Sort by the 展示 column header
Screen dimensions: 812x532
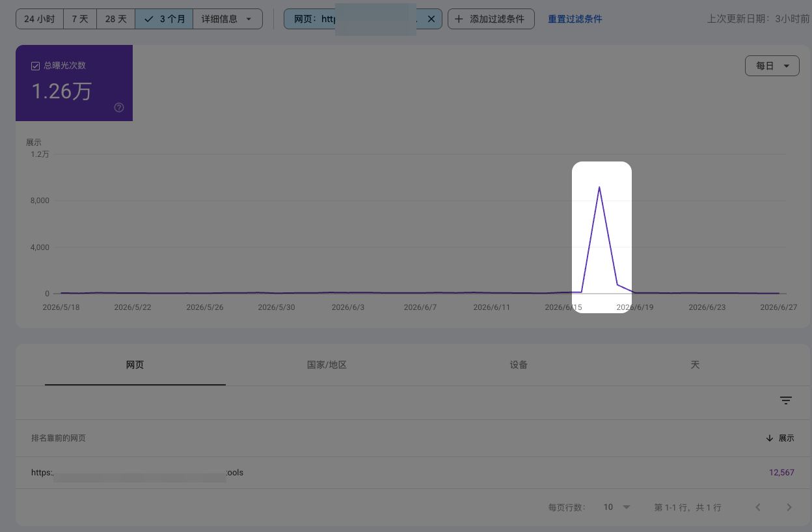[x=780, y=438]
